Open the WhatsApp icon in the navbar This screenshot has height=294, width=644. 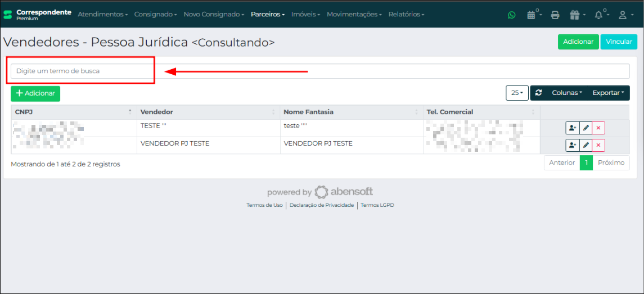pos(511,15)
